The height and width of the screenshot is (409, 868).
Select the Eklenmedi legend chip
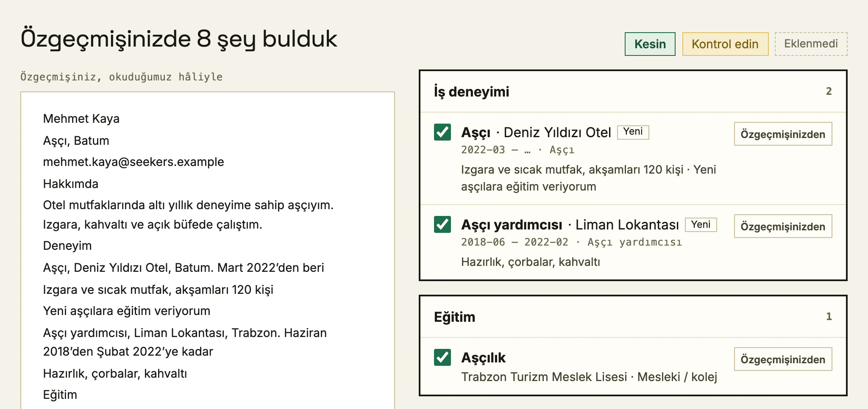point(811,44)
